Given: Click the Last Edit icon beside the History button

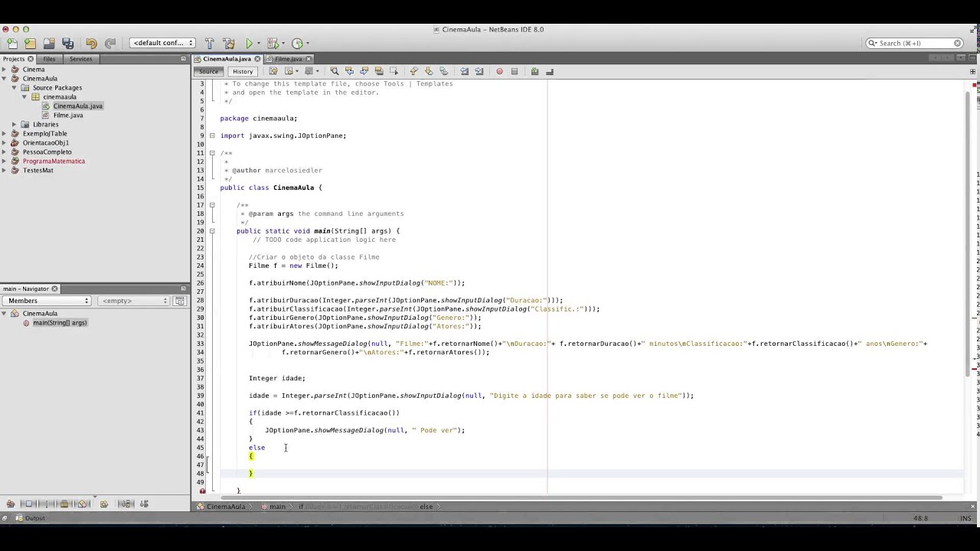Looking at the screenshot, I should pyautogui.click(x=273, y=71).
